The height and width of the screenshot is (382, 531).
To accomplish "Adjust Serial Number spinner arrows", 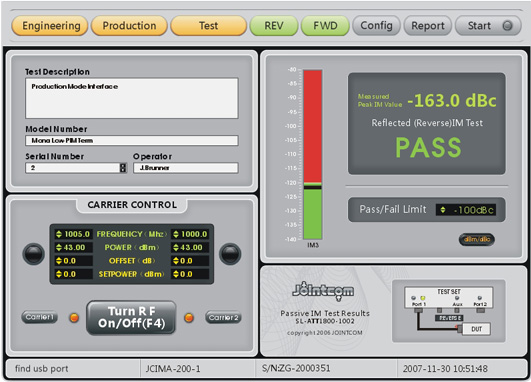I will pyautogui.click(x=123, y=168).
